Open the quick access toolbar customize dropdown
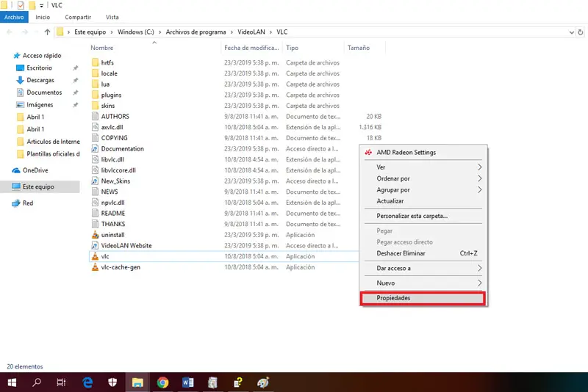Screen dimensions: 588x392 41,5
